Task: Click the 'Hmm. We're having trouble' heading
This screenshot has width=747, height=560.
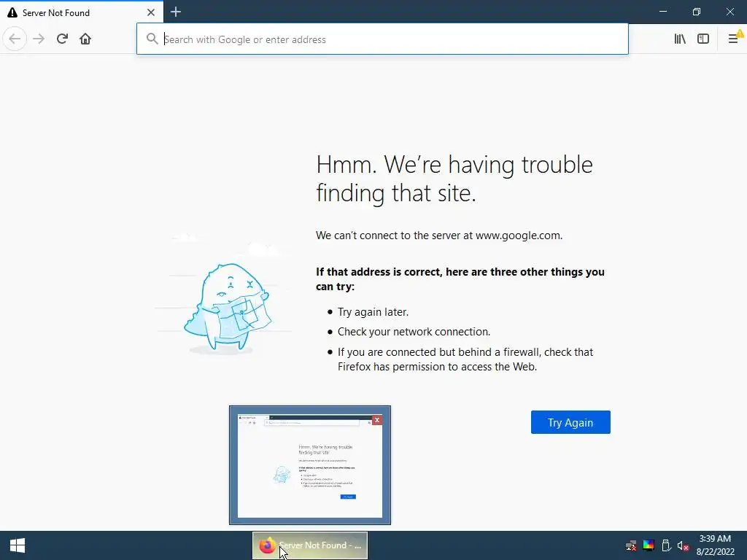Action: click(x=454, y=179)
